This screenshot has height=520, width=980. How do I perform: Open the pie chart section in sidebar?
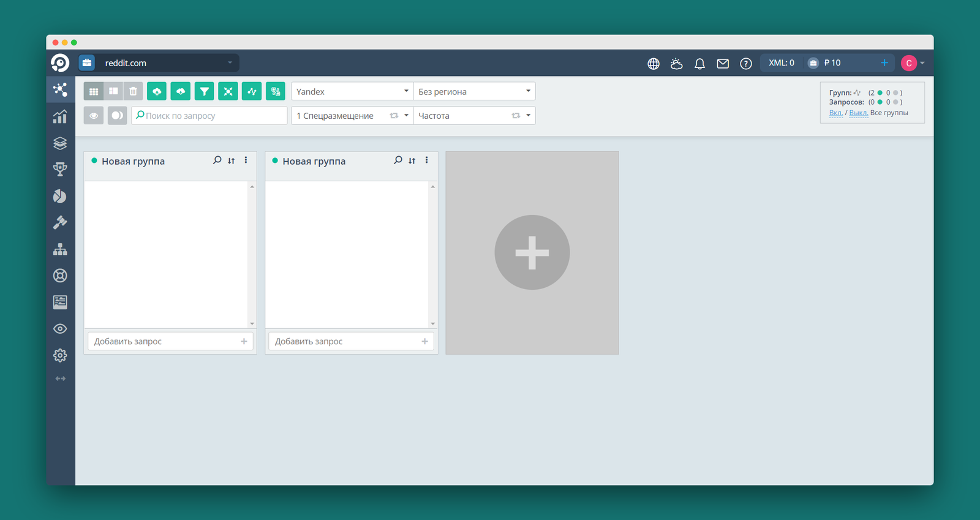[x=60, y=196]
